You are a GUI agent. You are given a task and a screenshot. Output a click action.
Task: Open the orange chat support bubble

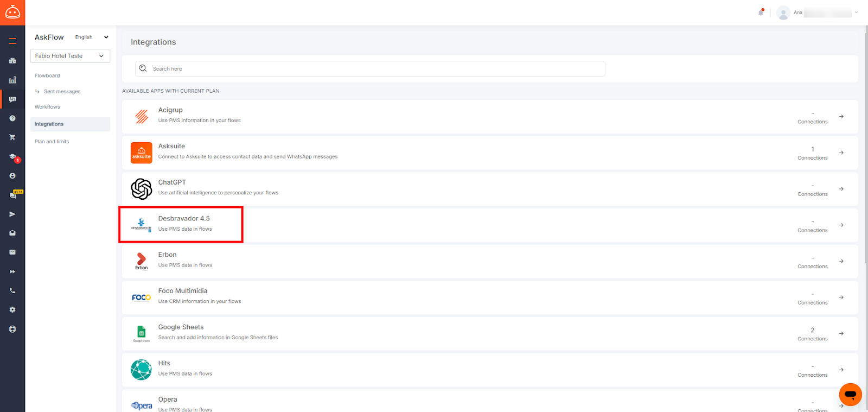click(x=850, y=394)
